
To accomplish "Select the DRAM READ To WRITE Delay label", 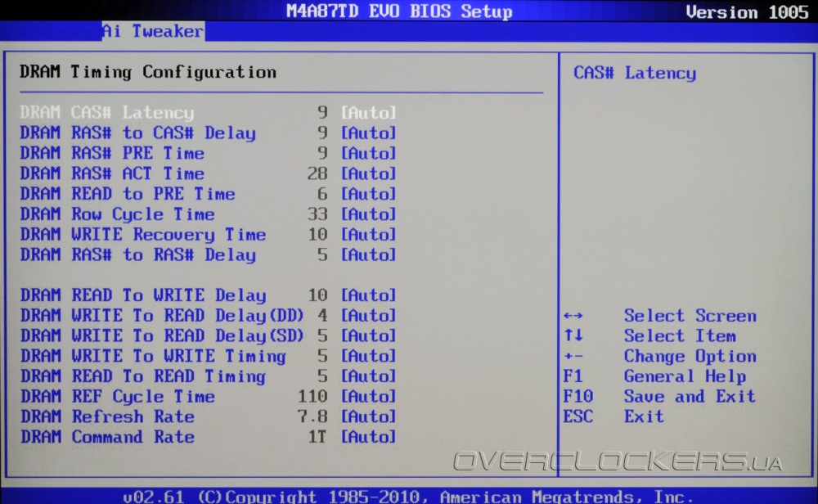I will point(143,295).
